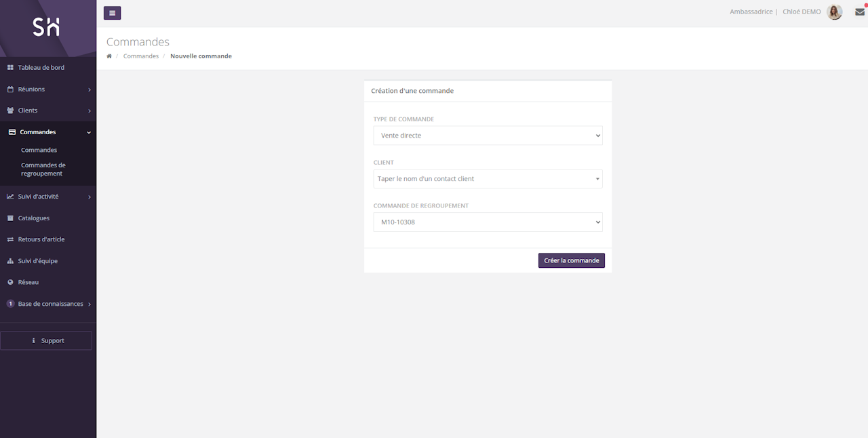Open Tableau de bord from sidebar
868x438 pixels.
pyautogui.click(x=41, y=68)
